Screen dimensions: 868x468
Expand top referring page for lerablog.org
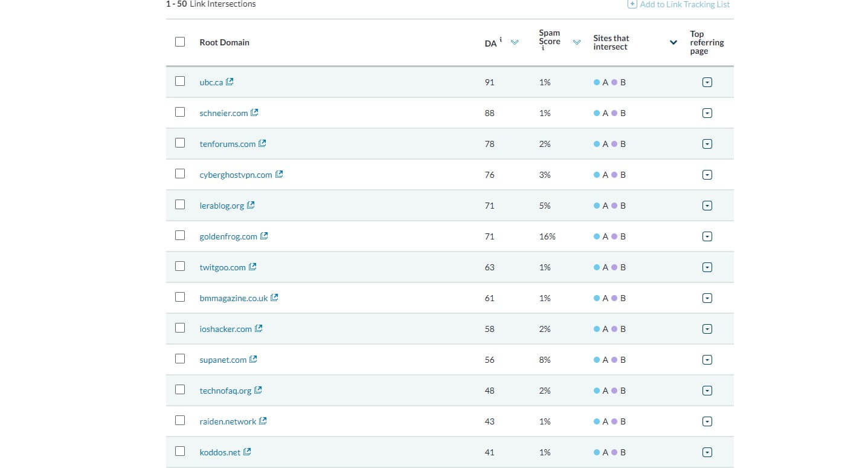tap(707, 206)
